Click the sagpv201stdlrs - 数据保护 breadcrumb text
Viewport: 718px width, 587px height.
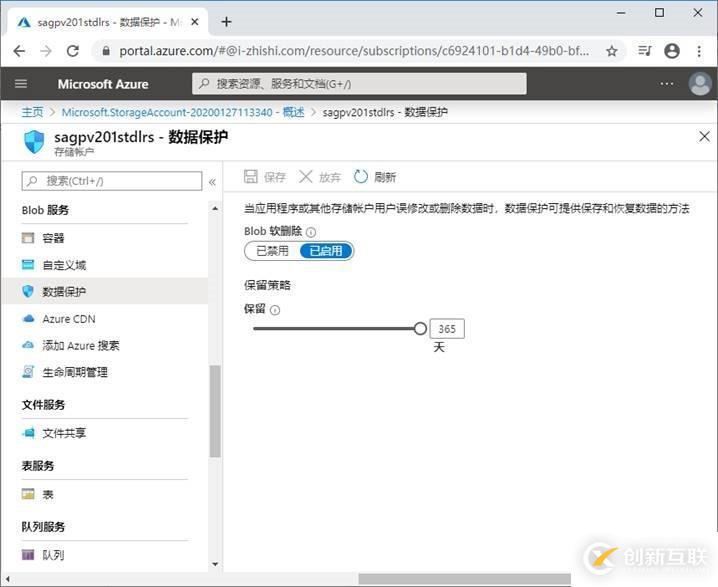click(x=385, y=112)
